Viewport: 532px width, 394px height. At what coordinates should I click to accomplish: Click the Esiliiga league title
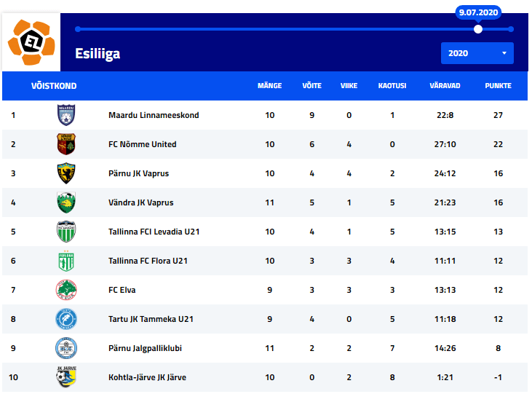click(x=98, y=54)
